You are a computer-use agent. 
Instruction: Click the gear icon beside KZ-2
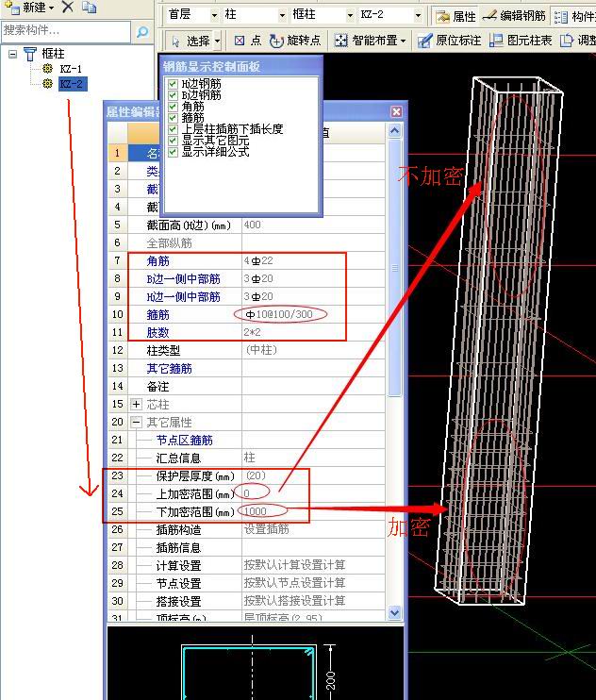47,83
